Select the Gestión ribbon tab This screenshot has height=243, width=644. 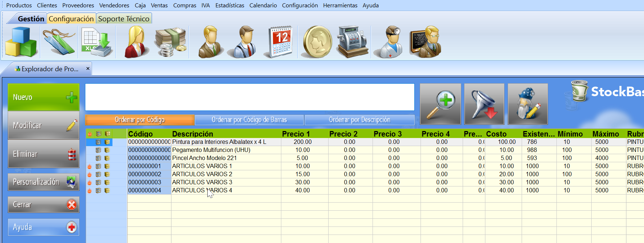point(31,19)
